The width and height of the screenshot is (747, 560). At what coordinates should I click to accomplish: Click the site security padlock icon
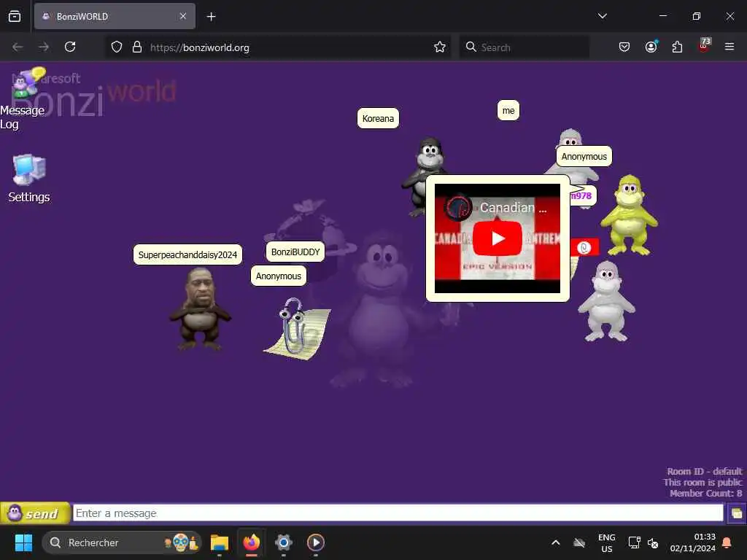point(137,47)
